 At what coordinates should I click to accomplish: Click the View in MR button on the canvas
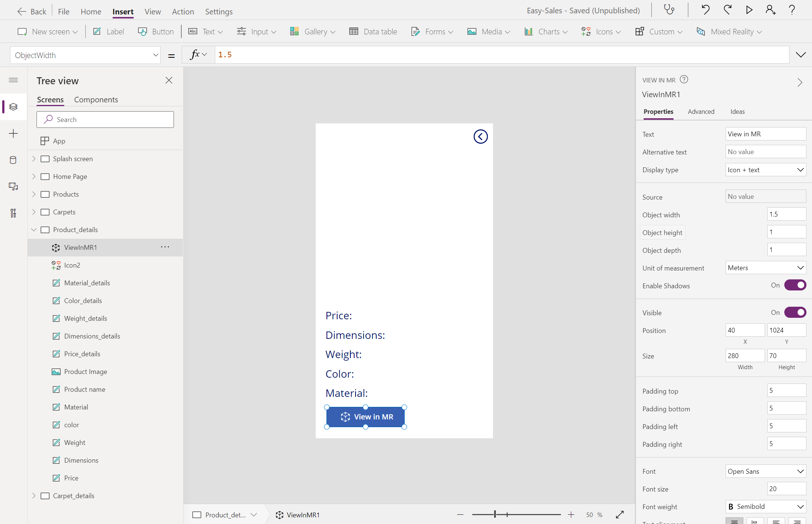point(366,417)
